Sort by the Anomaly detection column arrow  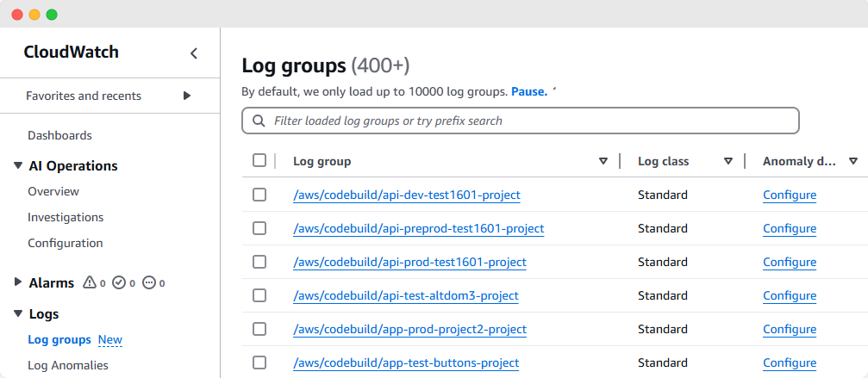(853, 161)
